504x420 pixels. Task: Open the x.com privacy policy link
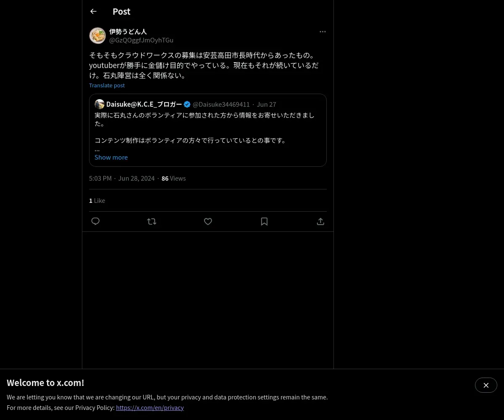pyautogui.click(x=150, y=407)
